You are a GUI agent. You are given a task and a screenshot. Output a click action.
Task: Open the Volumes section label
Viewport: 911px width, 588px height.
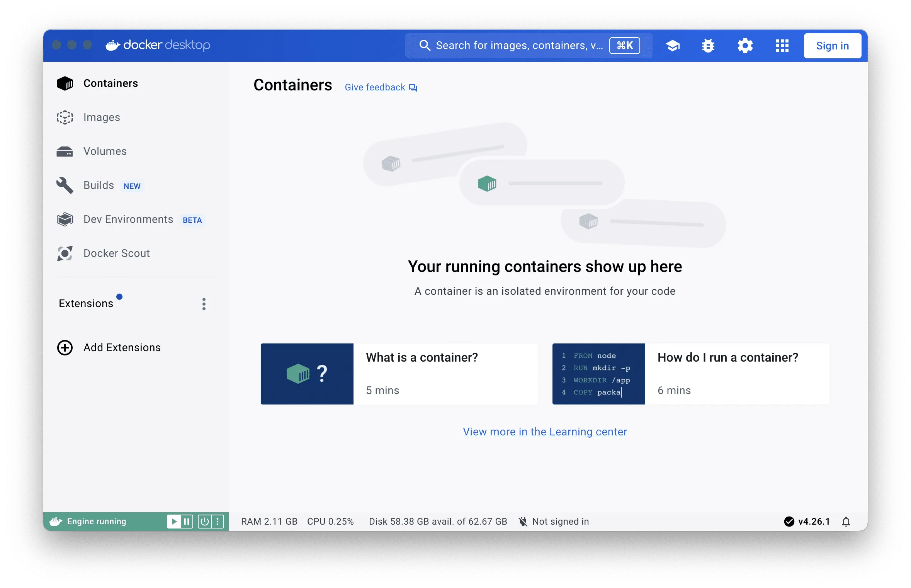105,151
